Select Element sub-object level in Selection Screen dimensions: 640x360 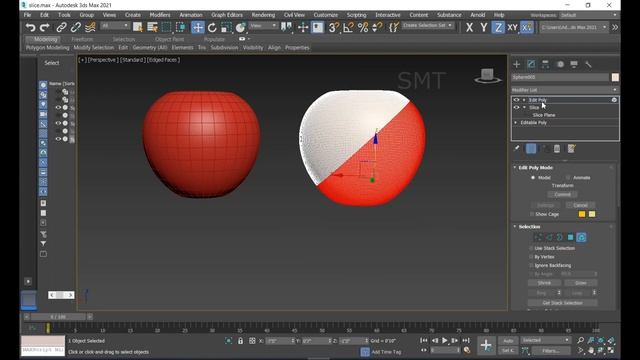581,237
